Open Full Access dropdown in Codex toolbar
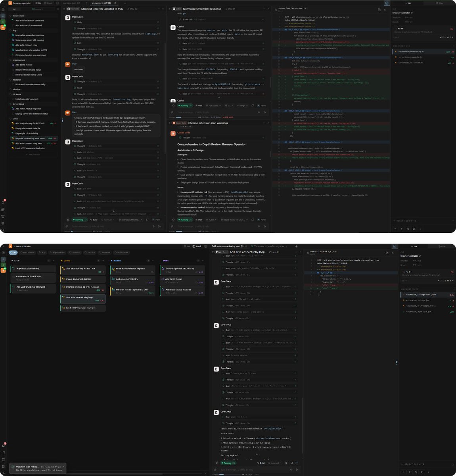 (213, 106)
